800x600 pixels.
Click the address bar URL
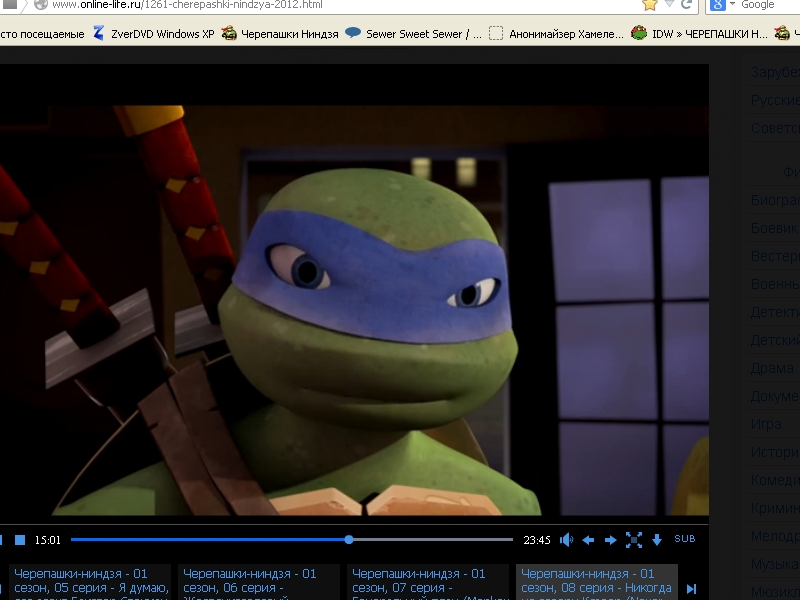pyautogui.click(x=187, y=5)
